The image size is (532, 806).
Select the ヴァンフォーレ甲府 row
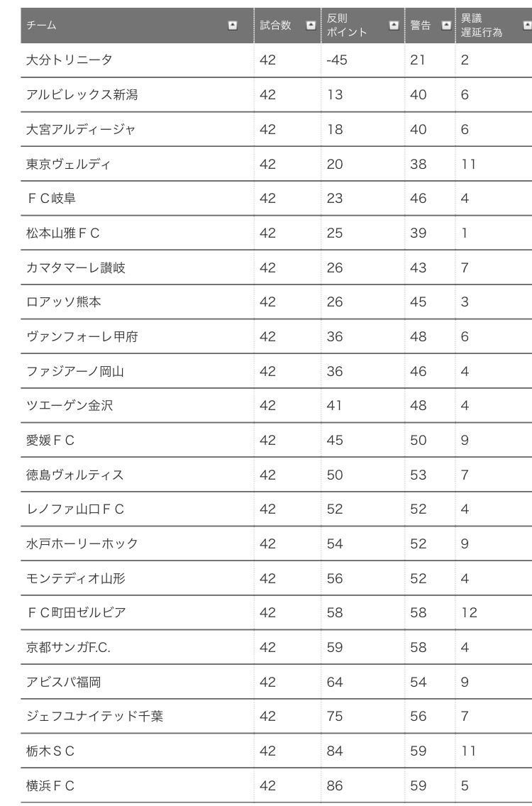pos(277,336)
